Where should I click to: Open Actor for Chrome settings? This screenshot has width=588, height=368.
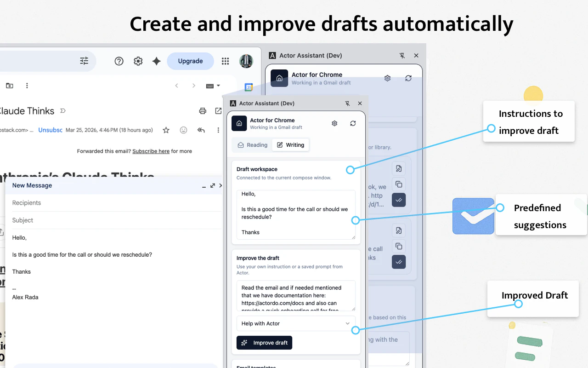pos(334,123)
